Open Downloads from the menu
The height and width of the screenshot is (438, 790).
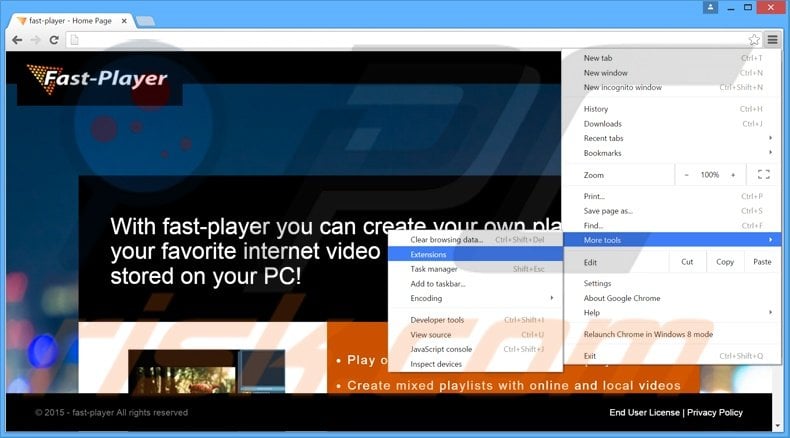point(672,123)
